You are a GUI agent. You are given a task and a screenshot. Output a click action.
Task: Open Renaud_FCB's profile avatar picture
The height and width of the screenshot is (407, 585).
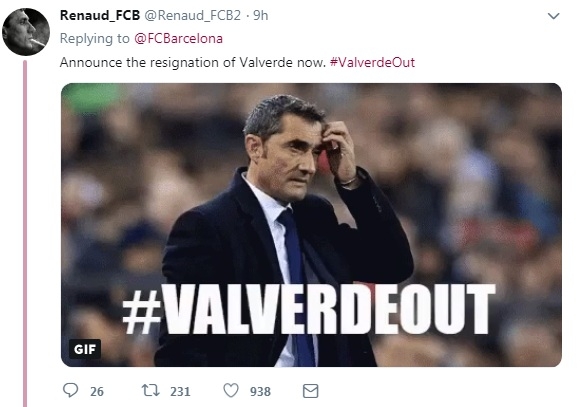point(25,32)
